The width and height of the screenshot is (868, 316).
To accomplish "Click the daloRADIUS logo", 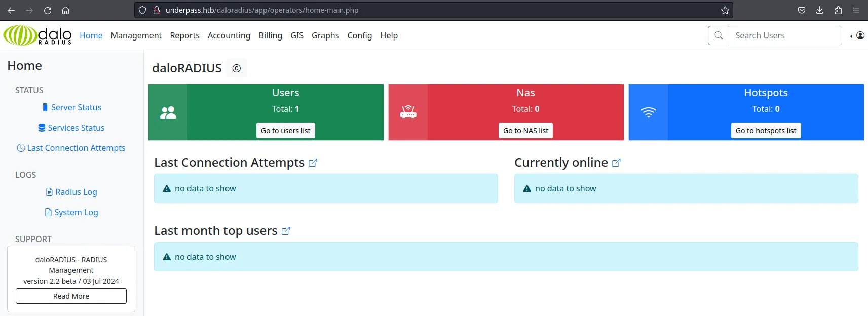I will click(x=37, y=35).
